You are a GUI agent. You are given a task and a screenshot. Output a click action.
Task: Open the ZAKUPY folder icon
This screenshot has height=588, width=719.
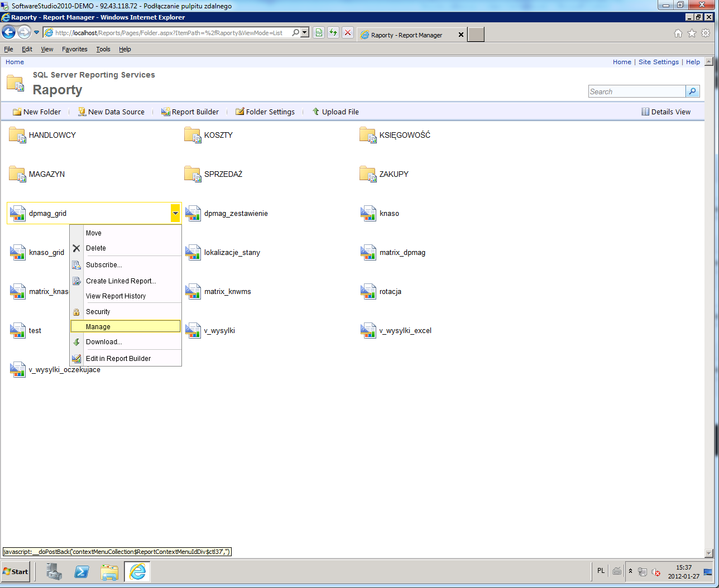tap(368, 175)
